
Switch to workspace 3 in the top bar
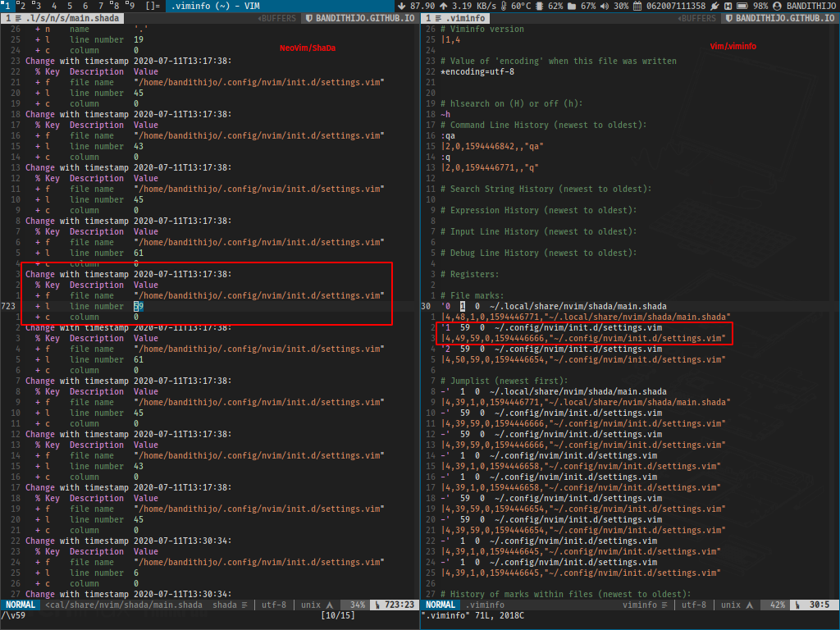click(x=36, y=6)
